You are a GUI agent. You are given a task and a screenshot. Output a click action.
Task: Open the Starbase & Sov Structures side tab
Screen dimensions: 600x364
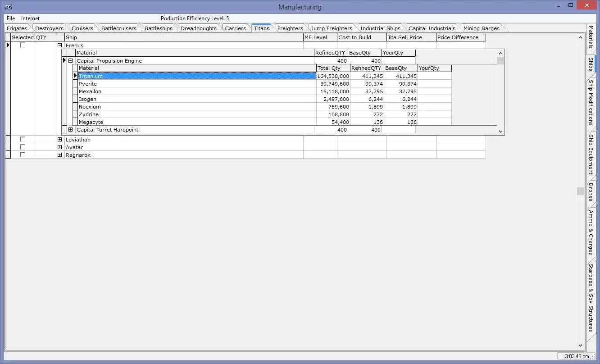click(x=591, y=297)
